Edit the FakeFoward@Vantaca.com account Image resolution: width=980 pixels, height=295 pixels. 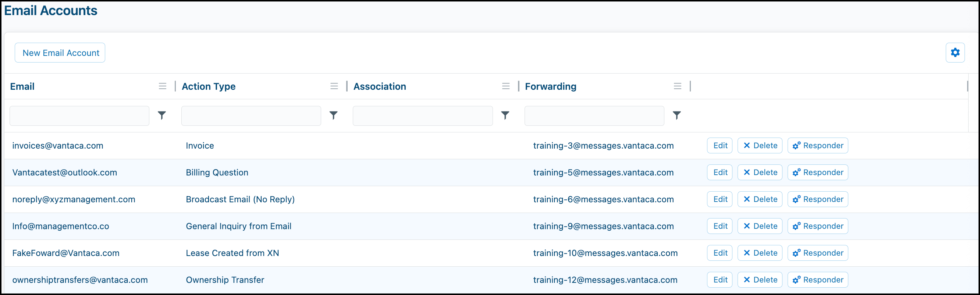tap(720, 253)
